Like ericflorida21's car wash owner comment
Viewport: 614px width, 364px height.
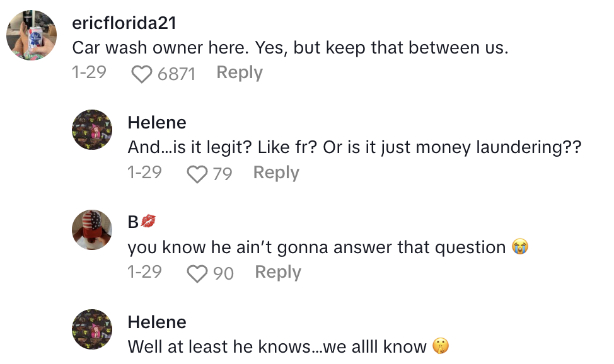point(142,74)
